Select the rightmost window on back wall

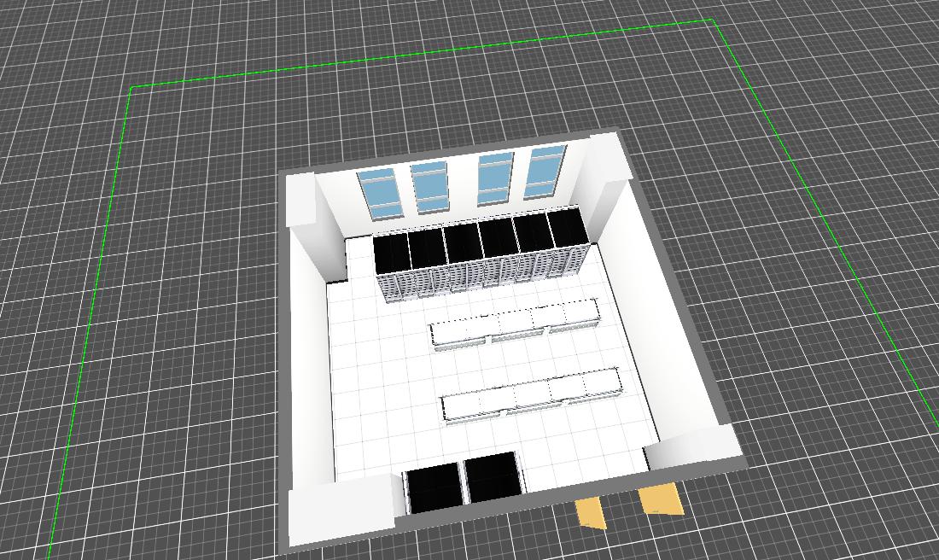pyautogui.click(x=545, y=171)
